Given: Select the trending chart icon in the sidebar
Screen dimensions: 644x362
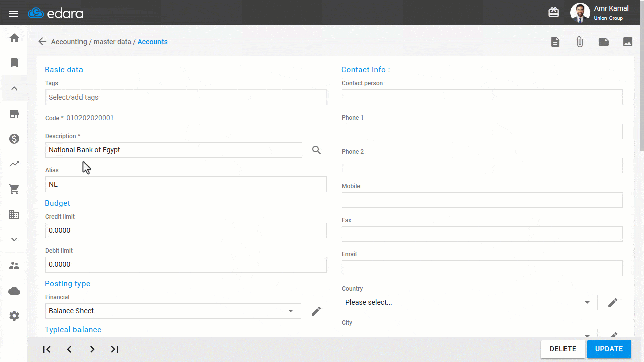Looking at the screenshot, I should (x=14, y=164).
